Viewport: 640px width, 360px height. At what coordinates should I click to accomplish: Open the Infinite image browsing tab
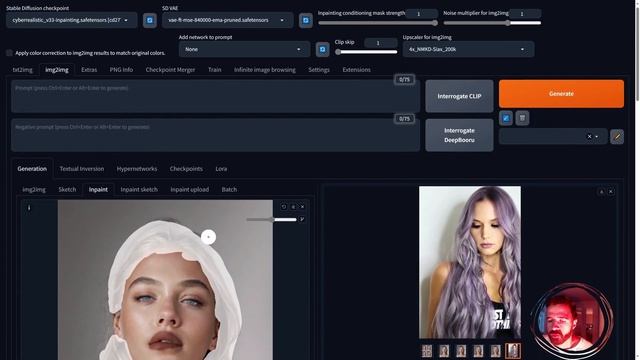pyautogui.click(x=264, y=70)
